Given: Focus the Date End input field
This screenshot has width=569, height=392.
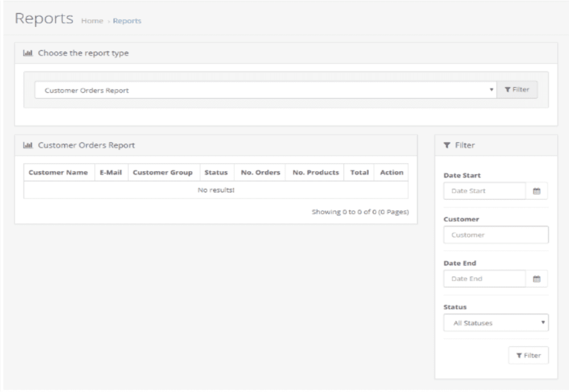Looking at the screenshot, I should coord(484,279).
